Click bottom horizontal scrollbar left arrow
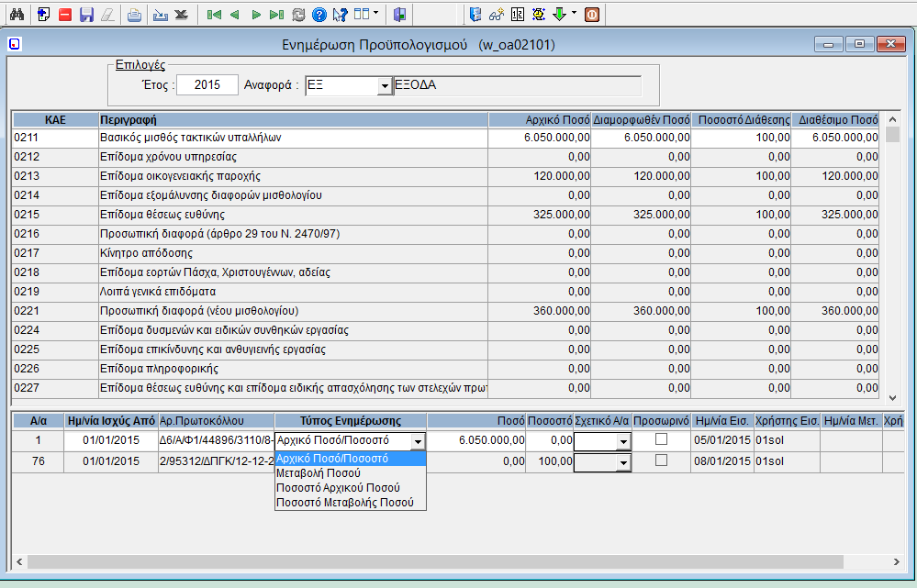This screenshot has height=588, width=917. point(19,561)
